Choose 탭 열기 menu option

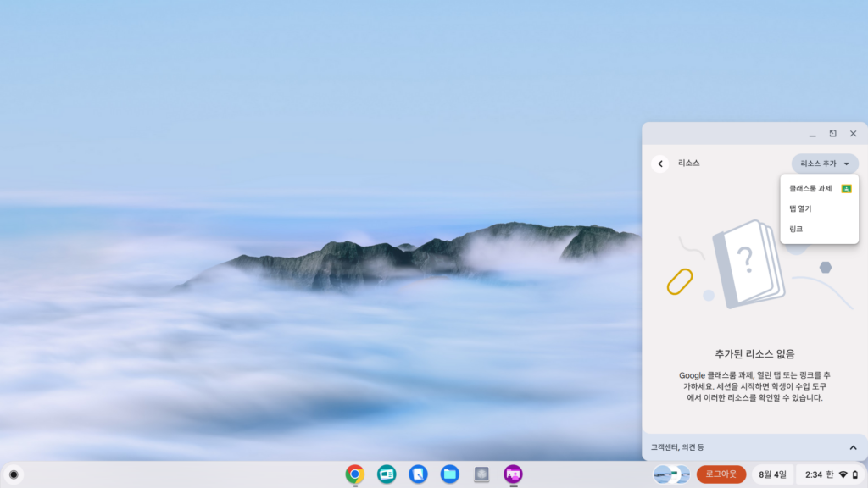(820, 208)
